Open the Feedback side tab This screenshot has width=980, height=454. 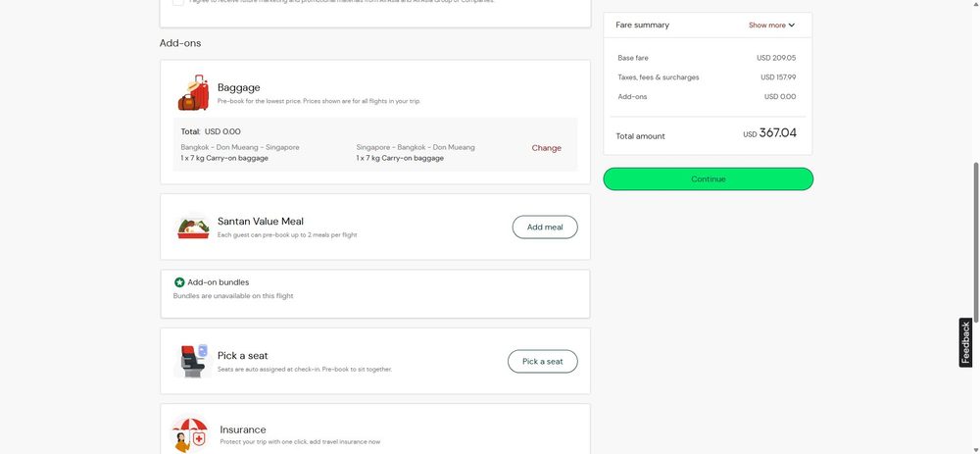coord(965,342)
